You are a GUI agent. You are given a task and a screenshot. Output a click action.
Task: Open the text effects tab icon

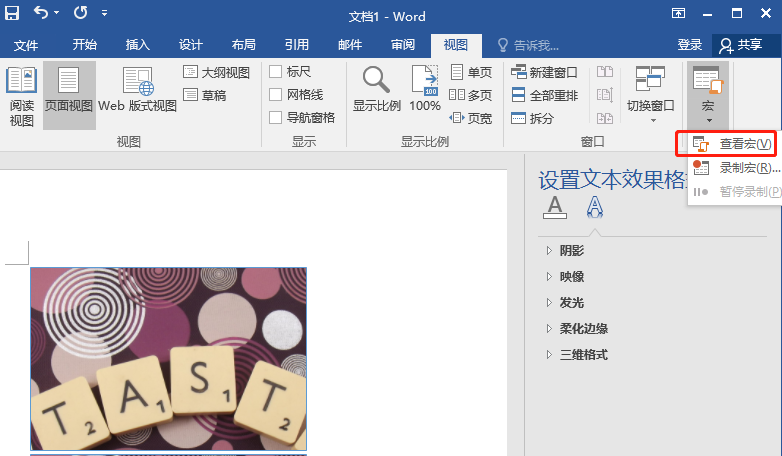point(594,208)
